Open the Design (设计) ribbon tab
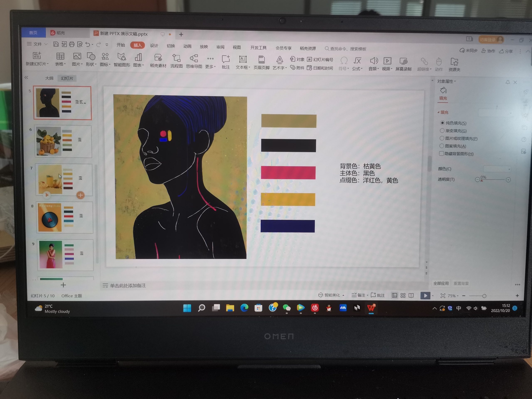This screenshot has height=399, width=532. (x=154, y=46)
